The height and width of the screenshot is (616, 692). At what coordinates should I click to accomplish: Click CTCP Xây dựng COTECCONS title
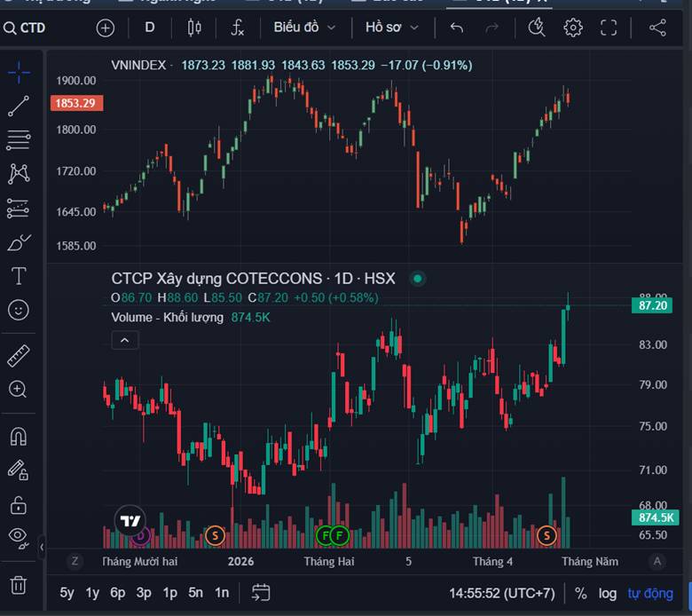[x=254, y=279]
